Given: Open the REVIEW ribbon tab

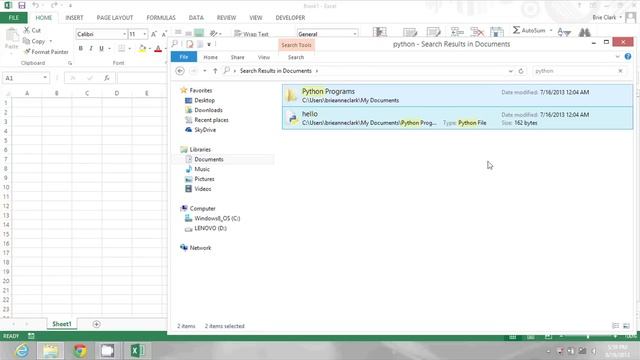Looking at the screenshot, I should click(x=226, y=18).
